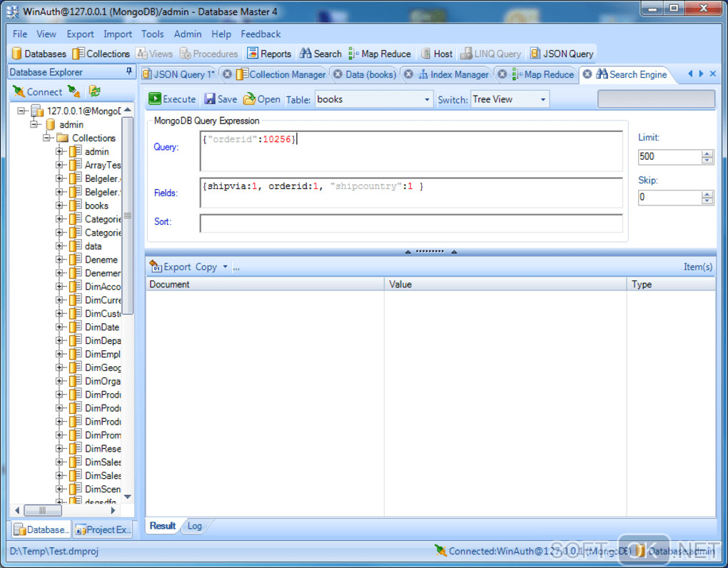Viewport: 728px width, 568px height.
Task: Click the Export button in results
Action: tap(170, 267)
